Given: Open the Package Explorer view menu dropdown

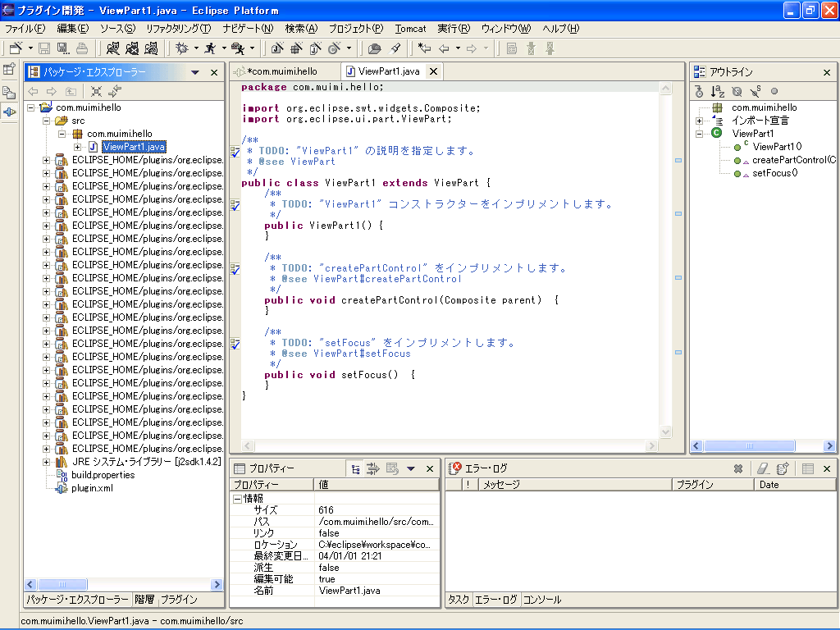Looking at the screenshot, I should [195, 72].
